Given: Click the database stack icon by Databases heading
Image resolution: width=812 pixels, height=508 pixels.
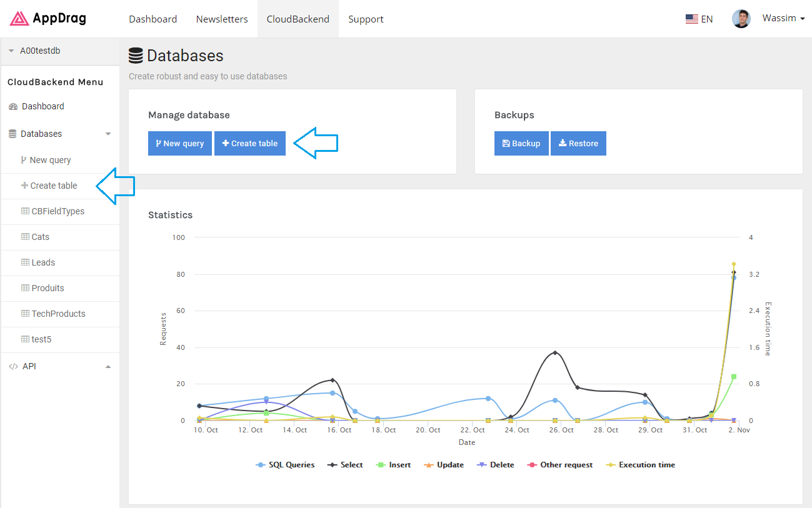Looking at the screenshot, I should click(x=136, y=56).
